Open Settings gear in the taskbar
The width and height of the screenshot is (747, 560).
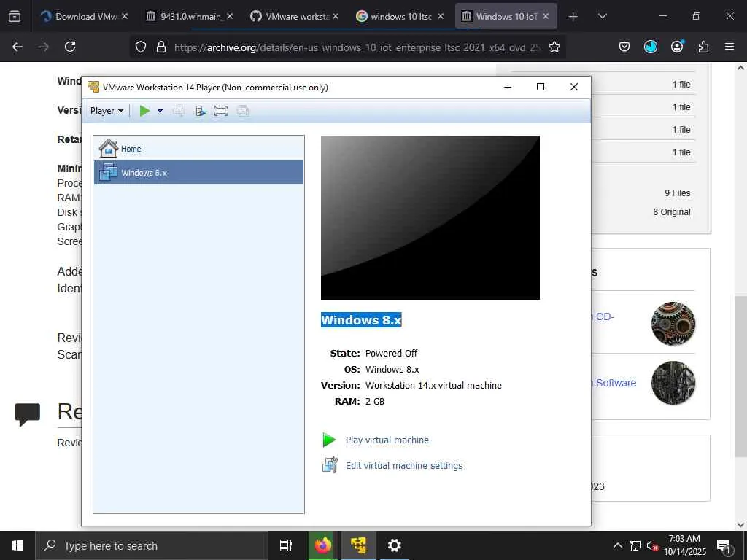coord(394,545)
